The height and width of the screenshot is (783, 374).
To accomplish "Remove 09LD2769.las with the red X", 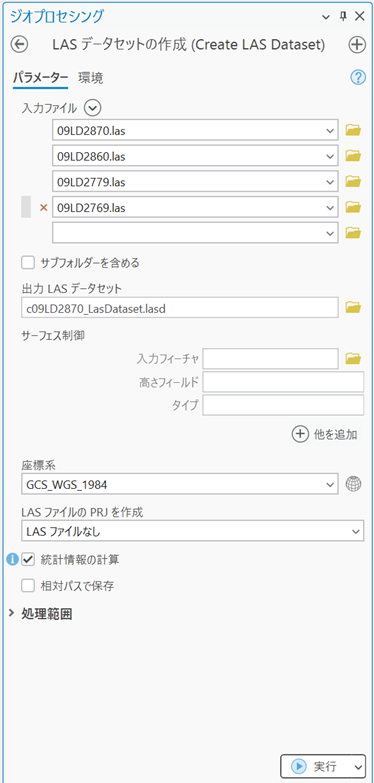I will [x=43, y=207].
